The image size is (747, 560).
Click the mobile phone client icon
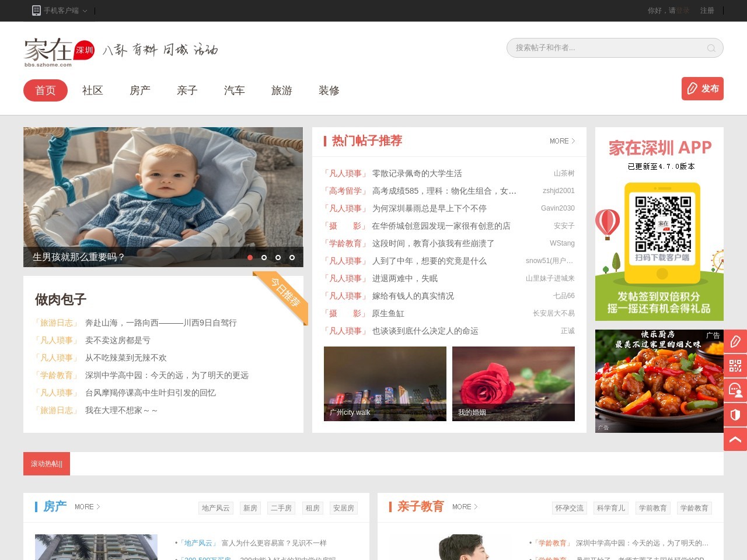pos(36,10)
